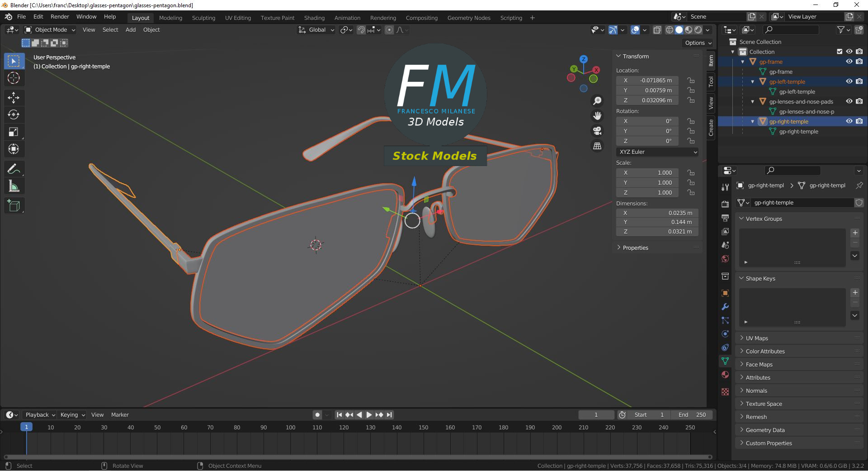Choose the Move tool
Image resolution: width=868 pixels, height=471 pixels.
[x=14, y=97]
